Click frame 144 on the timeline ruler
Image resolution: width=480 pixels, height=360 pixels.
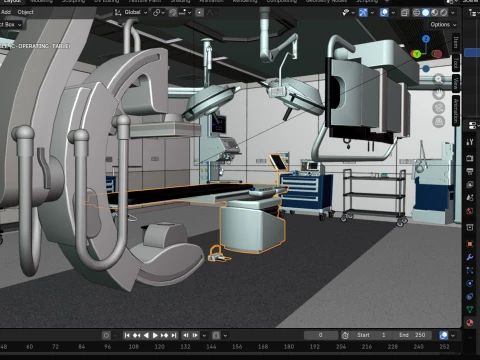point(211,347)
